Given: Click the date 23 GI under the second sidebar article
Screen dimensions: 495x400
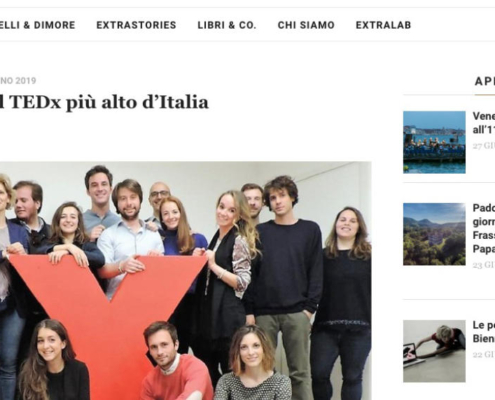Looking at the screenshot, I should tap(484, 265).
